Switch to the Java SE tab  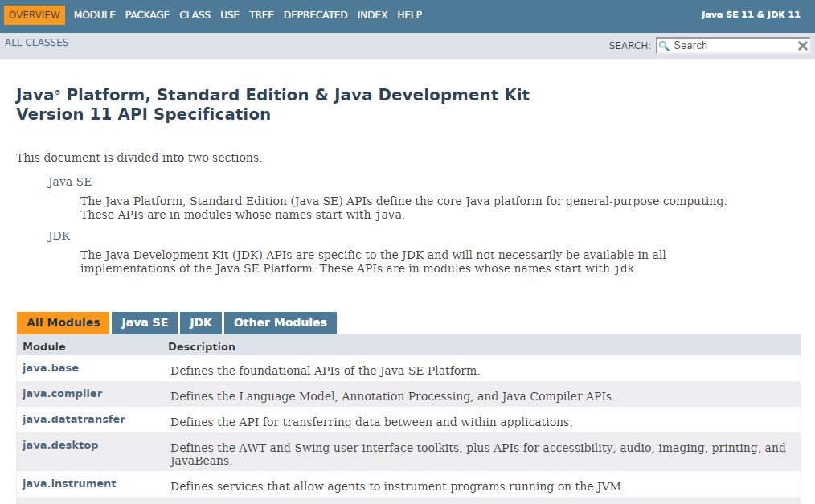click(x=145, y=322)
